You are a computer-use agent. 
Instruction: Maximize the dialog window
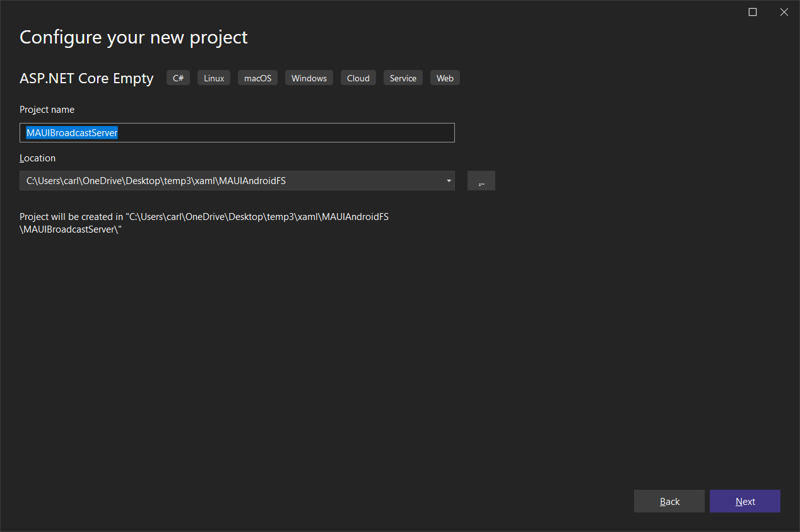tap(753, 12)
